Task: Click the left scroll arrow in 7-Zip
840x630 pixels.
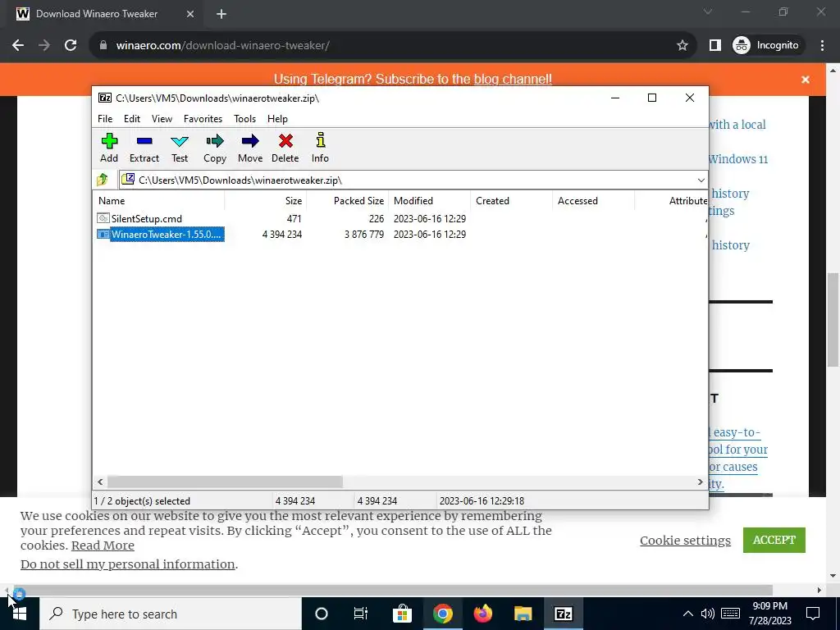Action: tap(100, 482)
